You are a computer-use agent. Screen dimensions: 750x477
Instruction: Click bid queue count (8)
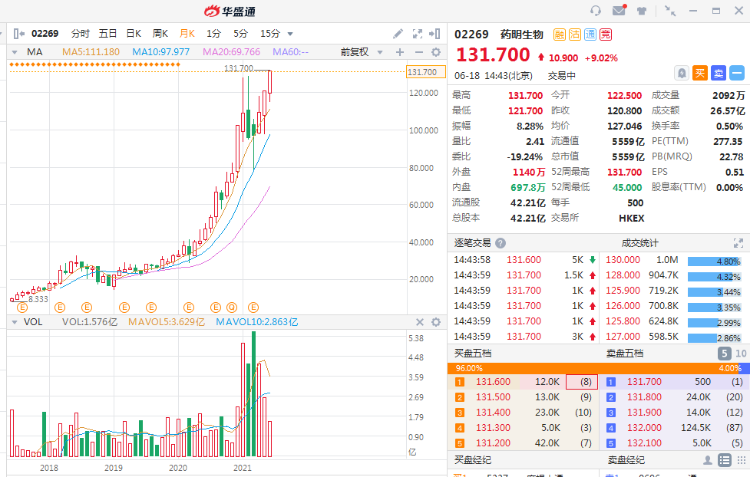582,382
